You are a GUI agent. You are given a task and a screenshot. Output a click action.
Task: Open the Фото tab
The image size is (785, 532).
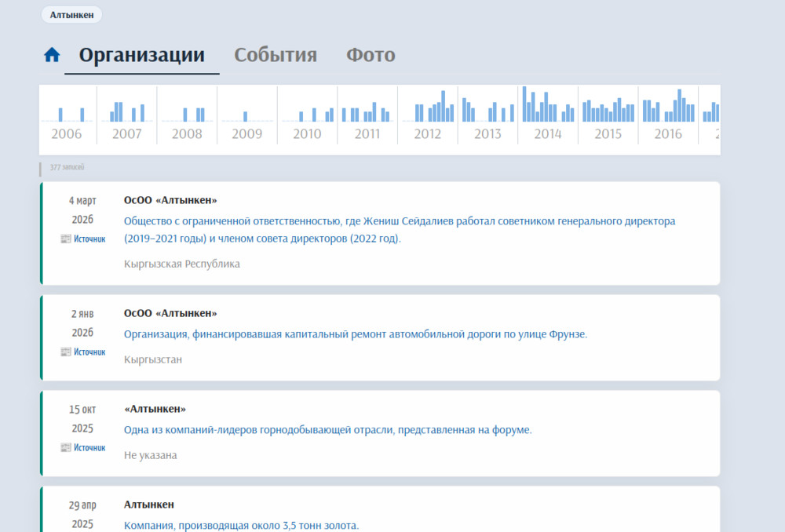pyautogui.click(x=371, y=55)
